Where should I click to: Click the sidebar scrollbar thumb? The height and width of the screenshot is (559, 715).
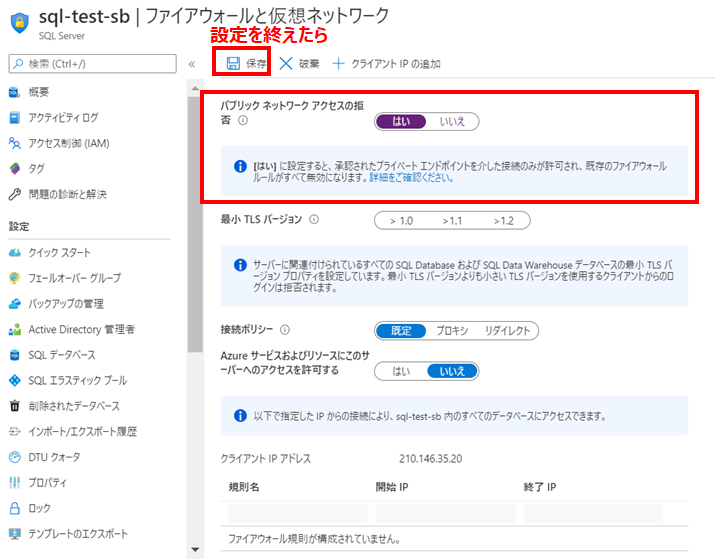(x=195, y=224)
